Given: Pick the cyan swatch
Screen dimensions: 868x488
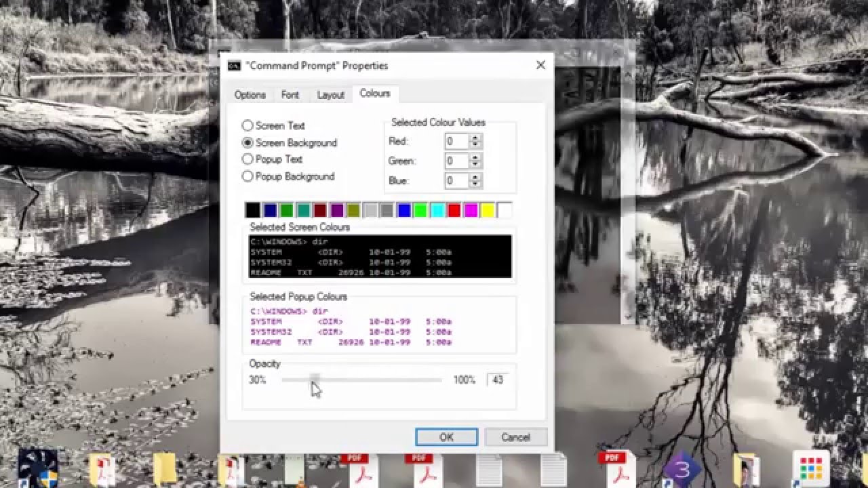Looking at the screenshot, I should pyautogui.click(x=437, y=210).
